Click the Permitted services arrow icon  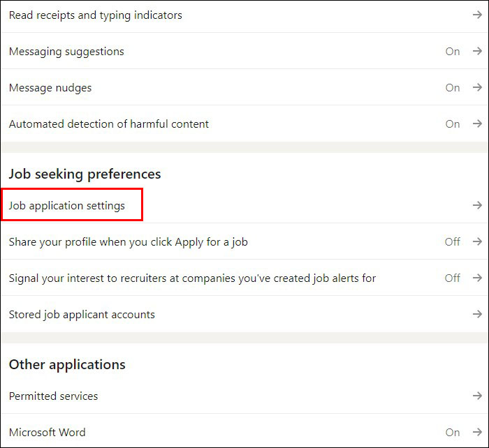477,396
